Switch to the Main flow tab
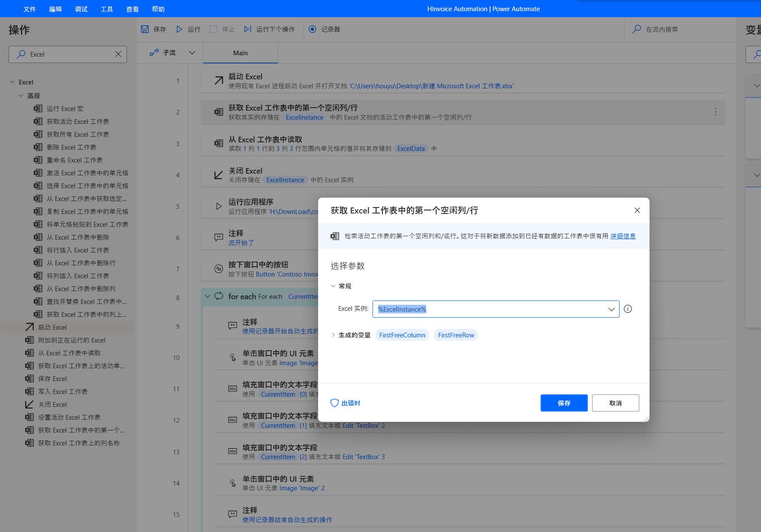The width and height of the screenshot is (761, 532). pos(240,52)
